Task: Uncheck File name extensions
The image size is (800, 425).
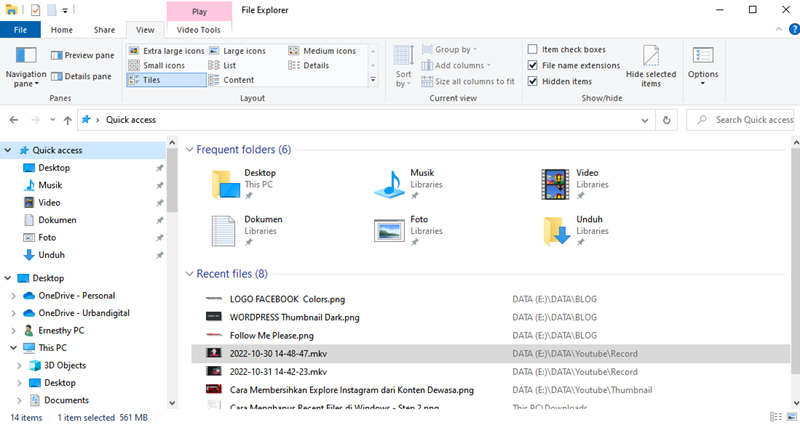Action: click(534, 65)
